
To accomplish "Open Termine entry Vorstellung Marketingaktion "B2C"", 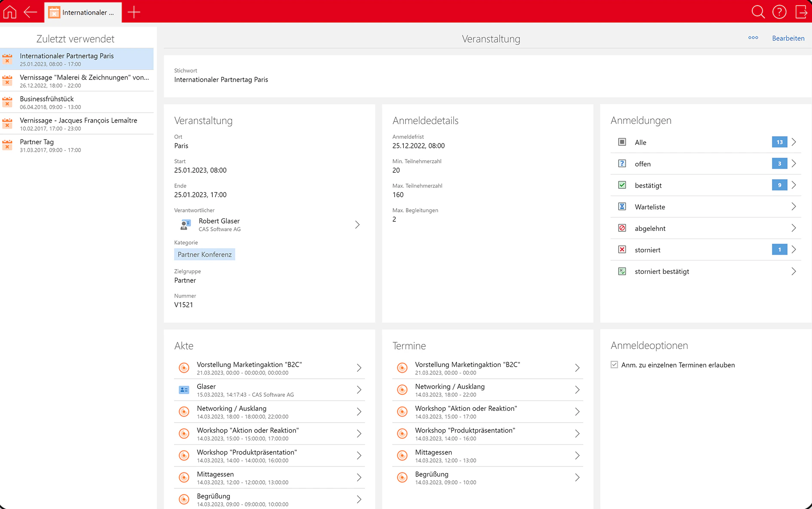I will tap(488, 368).
